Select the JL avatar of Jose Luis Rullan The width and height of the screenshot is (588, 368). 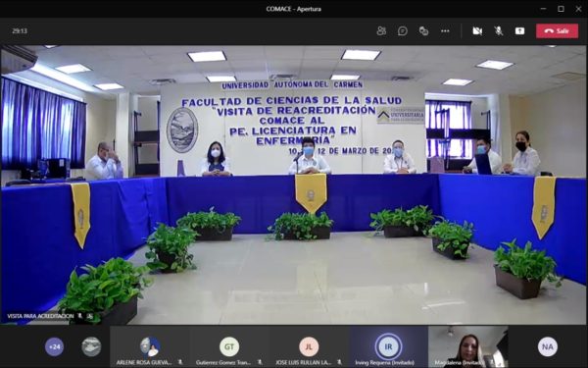pyautogui.click(x=309, y=346)
